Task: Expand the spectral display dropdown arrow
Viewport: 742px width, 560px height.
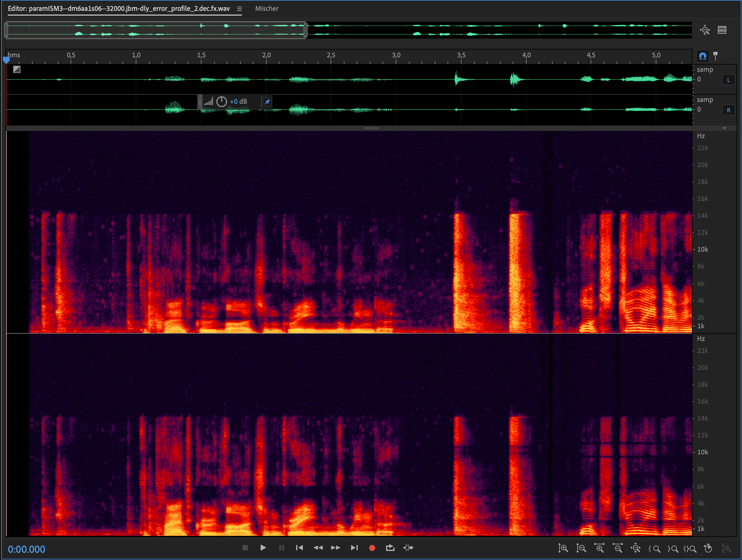Action: tap(724, 128)
